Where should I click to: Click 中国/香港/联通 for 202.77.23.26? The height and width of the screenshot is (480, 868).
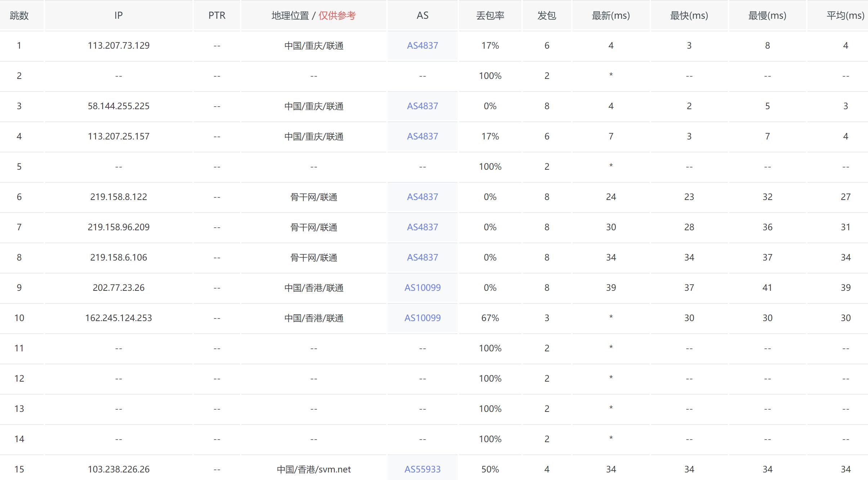click(313, 288)
